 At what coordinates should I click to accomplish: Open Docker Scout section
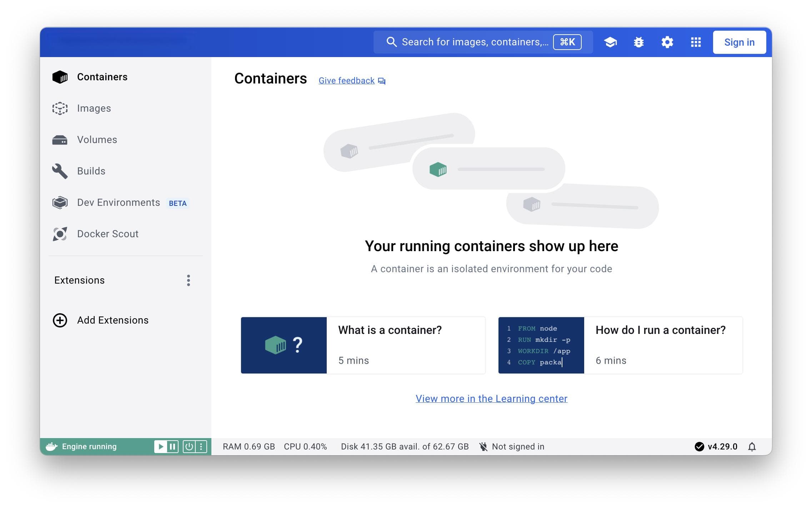point(125,234)
